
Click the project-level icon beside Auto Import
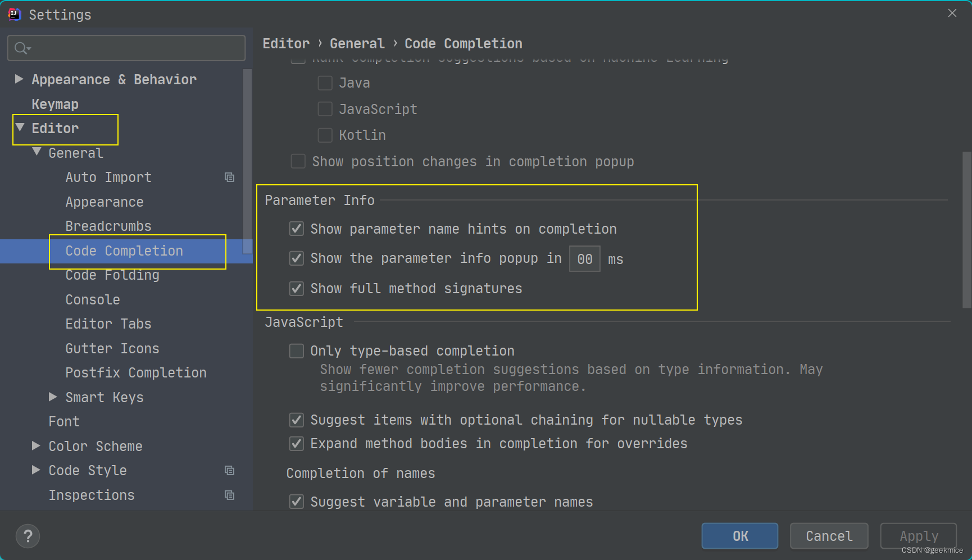(x=229, y=177)
